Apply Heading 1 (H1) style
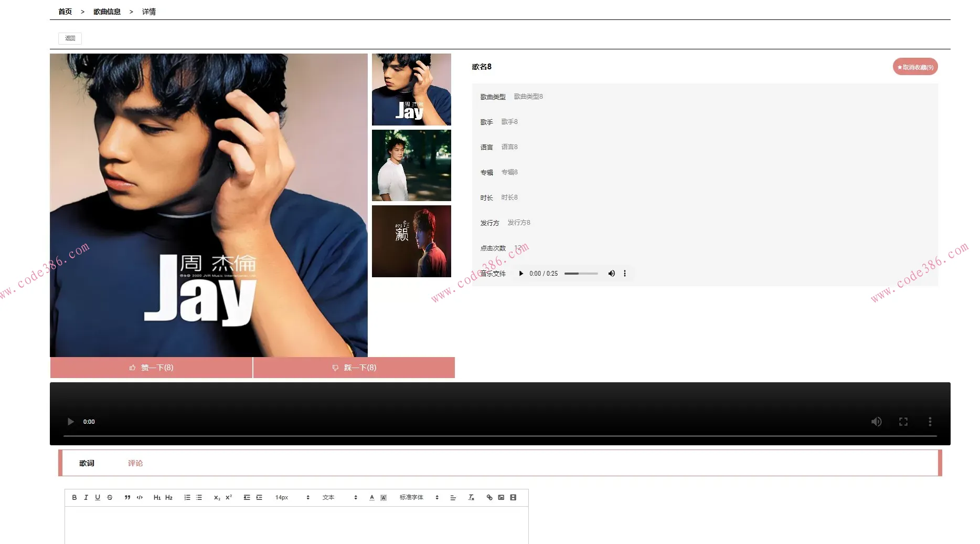Viewport: 980px width, 544px height. [157, 497]
